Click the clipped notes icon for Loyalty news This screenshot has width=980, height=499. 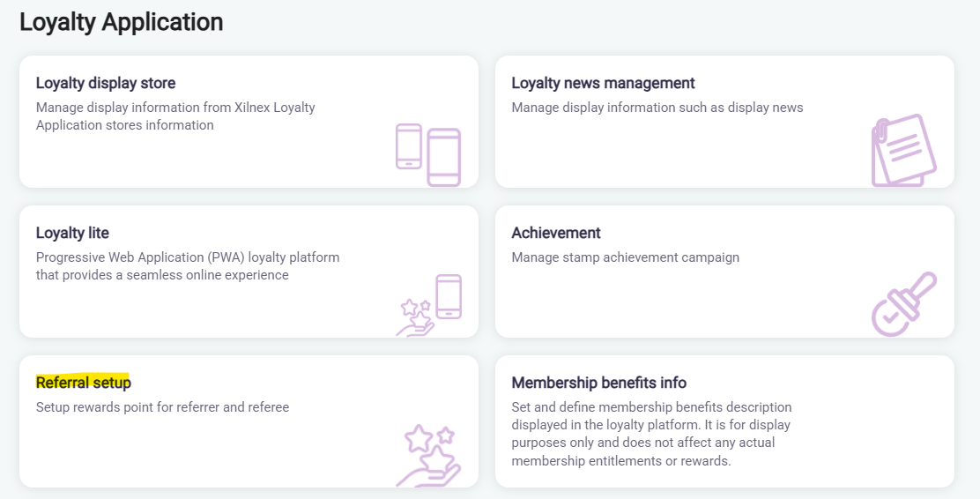903,150
